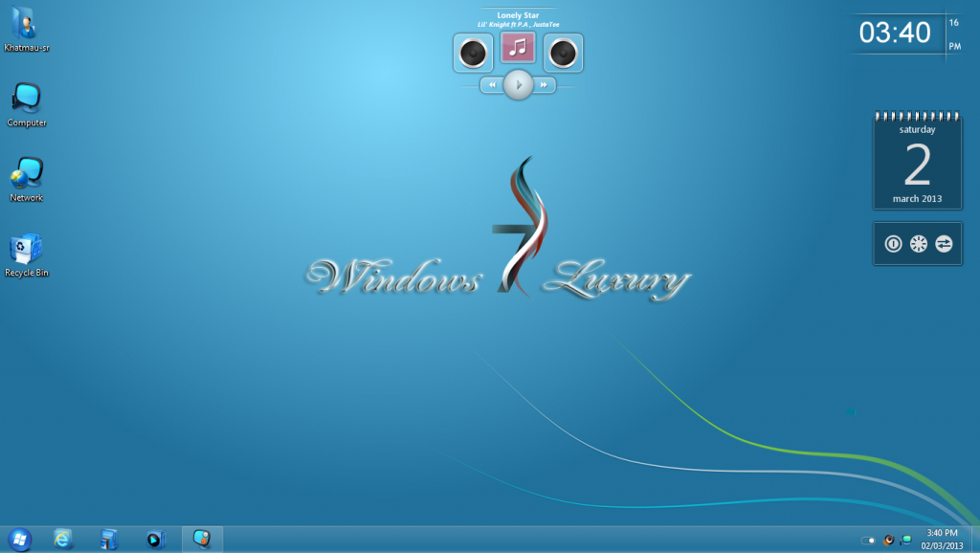
Task: Open the Network desktop icon
Action: [26, 173]
